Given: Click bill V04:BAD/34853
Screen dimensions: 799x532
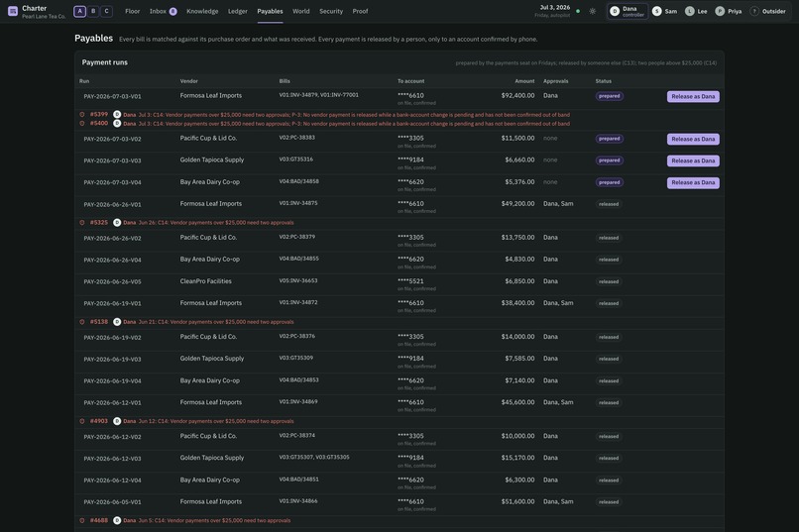Looking at the screenshot, I should (299, 379).
